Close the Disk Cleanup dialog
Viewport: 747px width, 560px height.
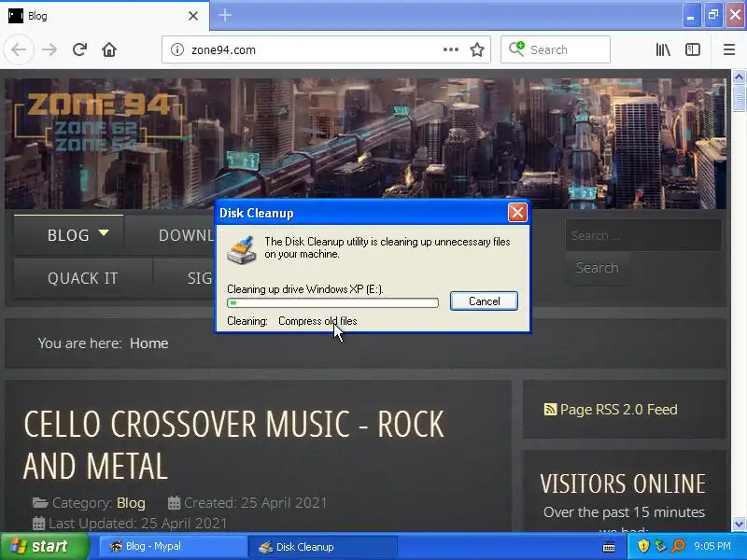click(x=517, y=213)
